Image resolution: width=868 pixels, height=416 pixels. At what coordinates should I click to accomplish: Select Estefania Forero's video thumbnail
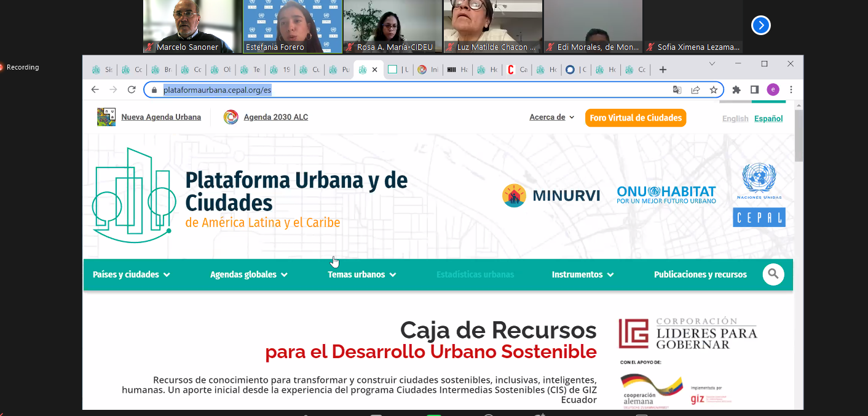coord(292,26)
